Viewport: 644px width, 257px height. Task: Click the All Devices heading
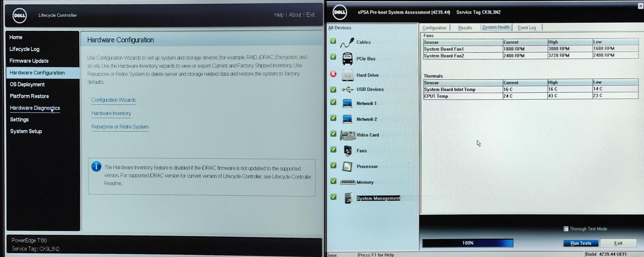340,28
